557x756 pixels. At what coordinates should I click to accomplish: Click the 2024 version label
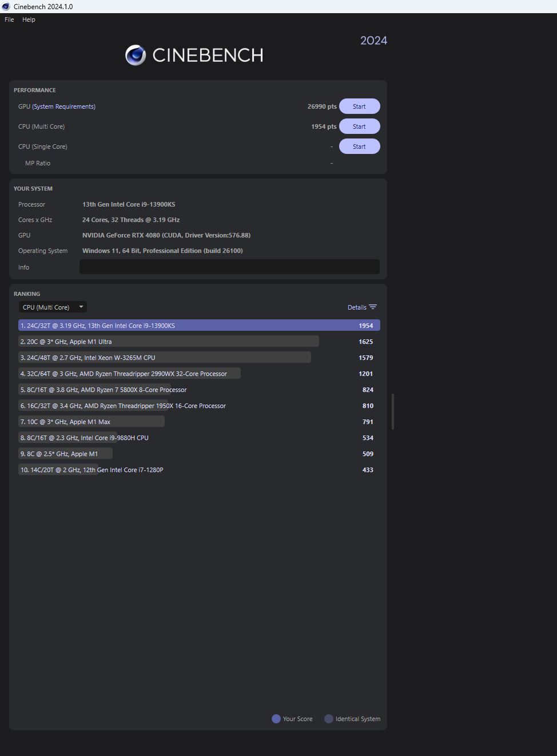point(373,41)
